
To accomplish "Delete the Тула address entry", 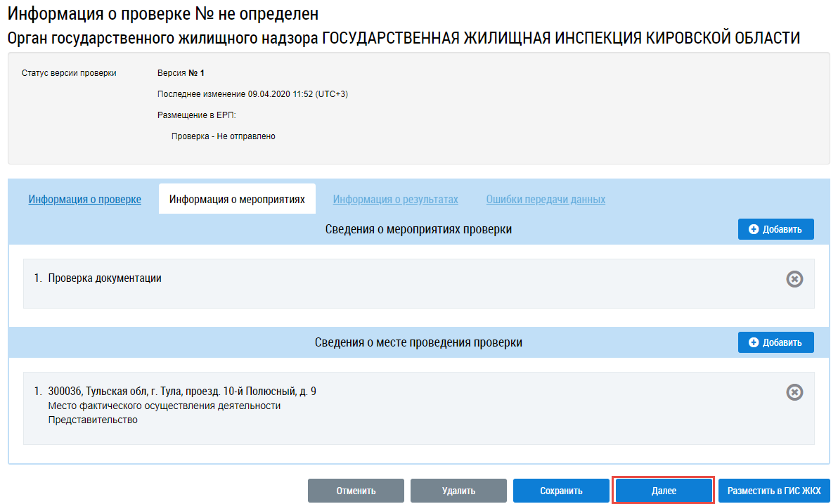I will click(794, 392).
